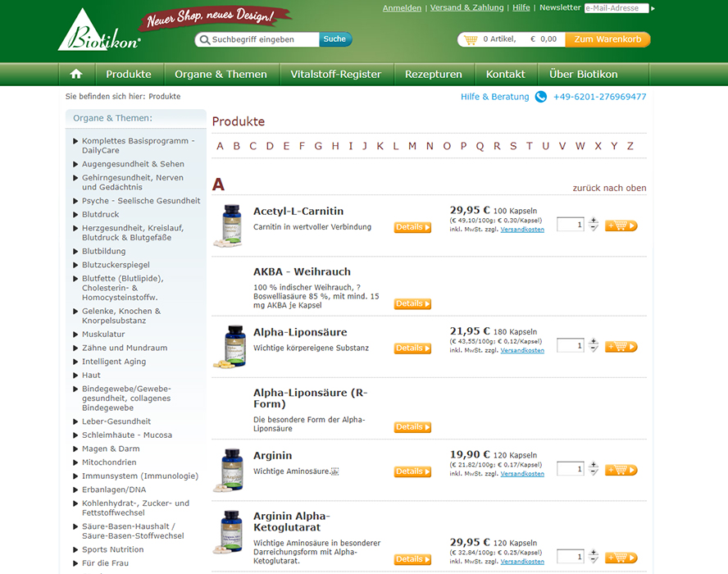This screenshot has width=728, height=574.
Task: Open Details for Alpha-Liponsäure (R-Form)
Action: [x=412, y=427]
